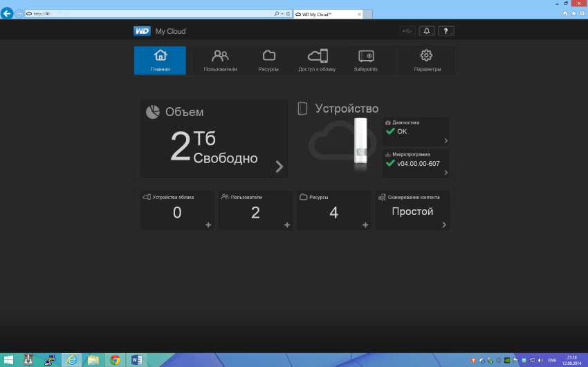Click the volume speaker tray icon

[x=540, y=360]
